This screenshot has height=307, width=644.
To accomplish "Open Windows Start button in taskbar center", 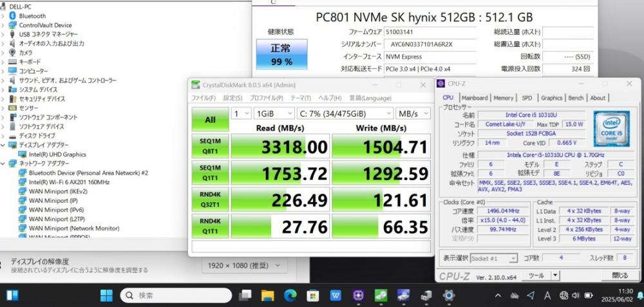I will pyautogui.click(x=106, y=295).
